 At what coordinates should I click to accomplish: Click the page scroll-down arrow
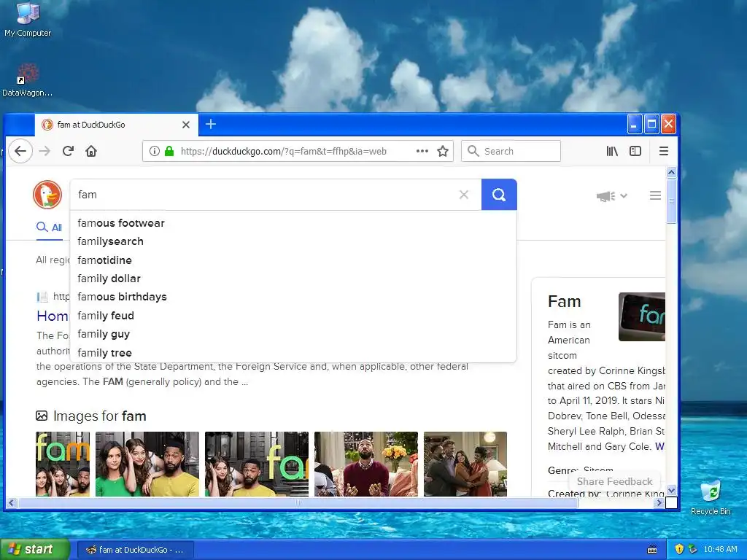(x=671, y=490)
